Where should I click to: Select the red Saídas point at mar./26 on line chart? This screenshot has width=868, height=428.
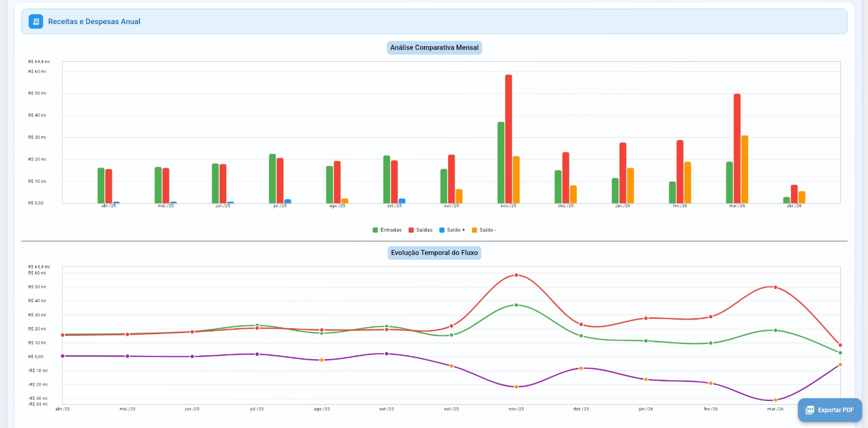[x=775, y=287]
